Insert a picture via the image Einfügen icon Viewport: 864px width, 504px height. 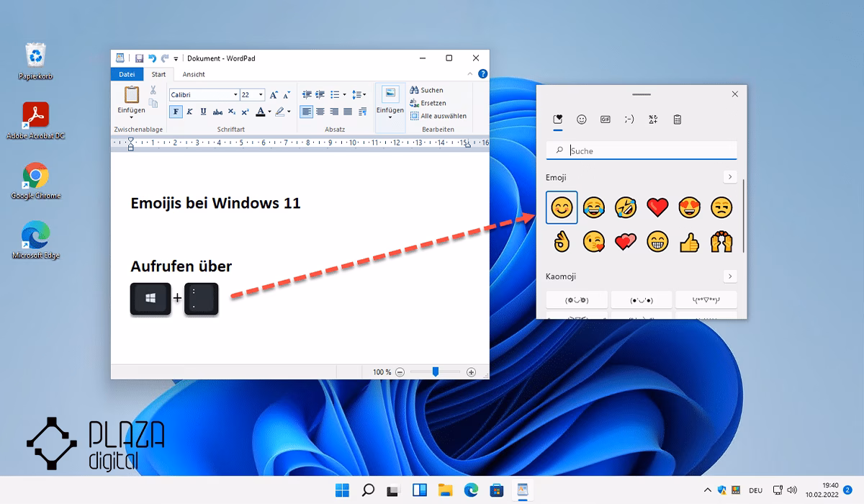390,95
